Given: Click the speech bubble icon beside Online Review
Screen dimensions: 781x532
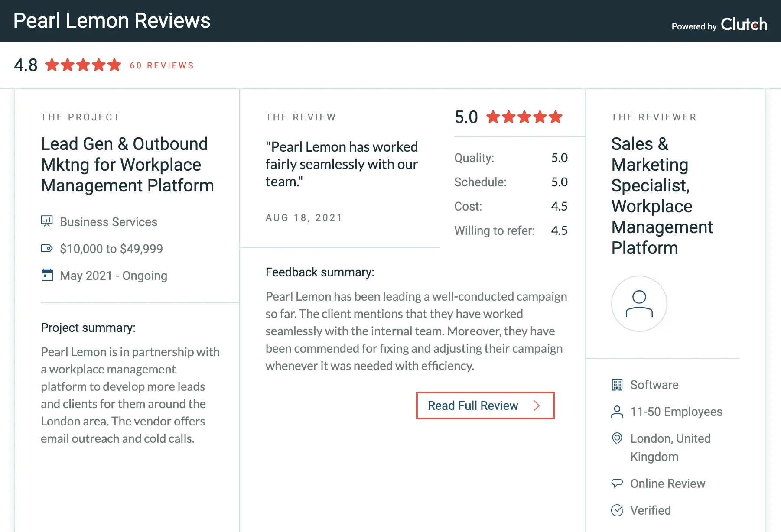Looking at the screenshot, I should (x=617, y=483).
